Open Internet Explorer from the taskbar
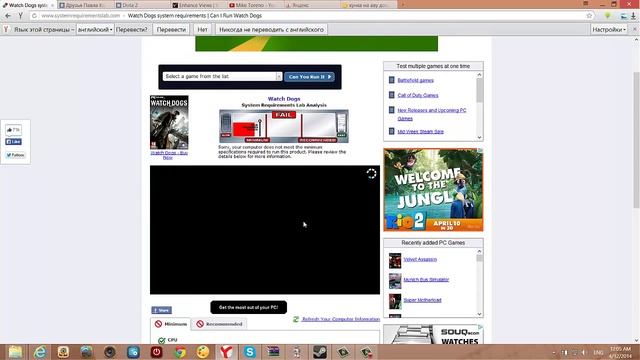The height and width of the screenshot is (360, 640). coord(40,352)
